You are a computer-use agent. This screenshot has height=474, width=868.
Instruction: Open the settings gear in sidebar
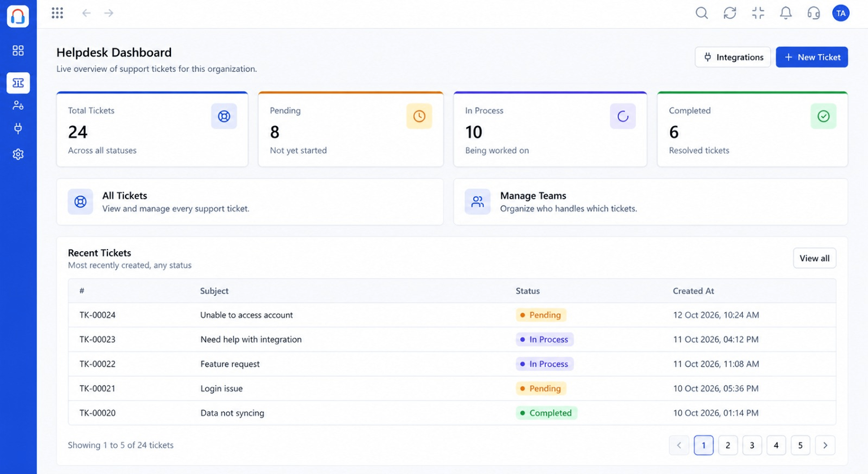click(x=18, y=154)
